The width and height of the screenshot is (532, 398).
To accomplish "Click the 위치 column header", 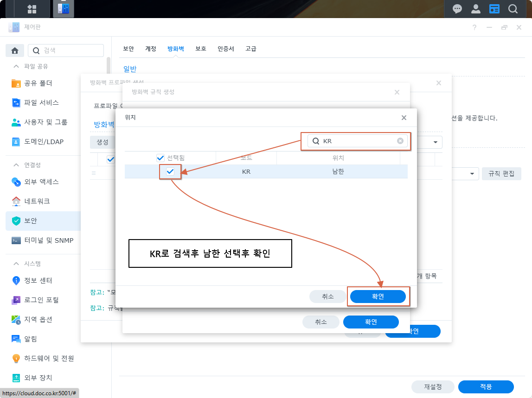I will pyautogui.click(x=338, y=158).
